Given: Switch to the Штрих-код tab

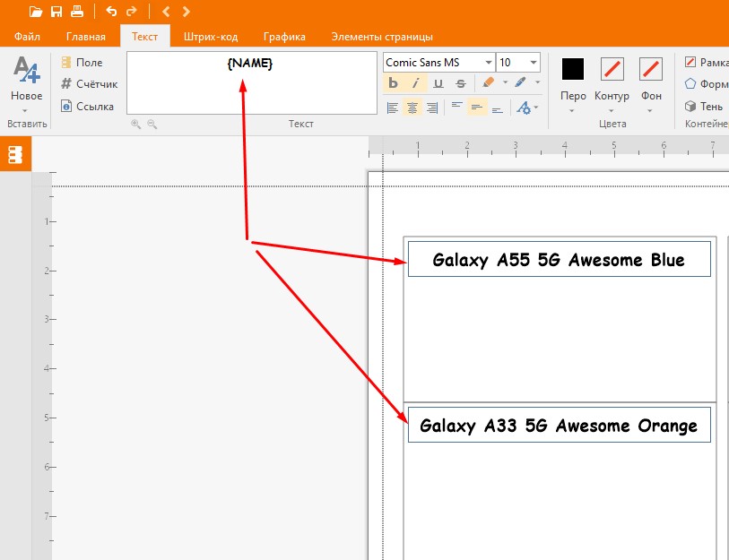Looking at the screenshot, I should coord(210,37).
